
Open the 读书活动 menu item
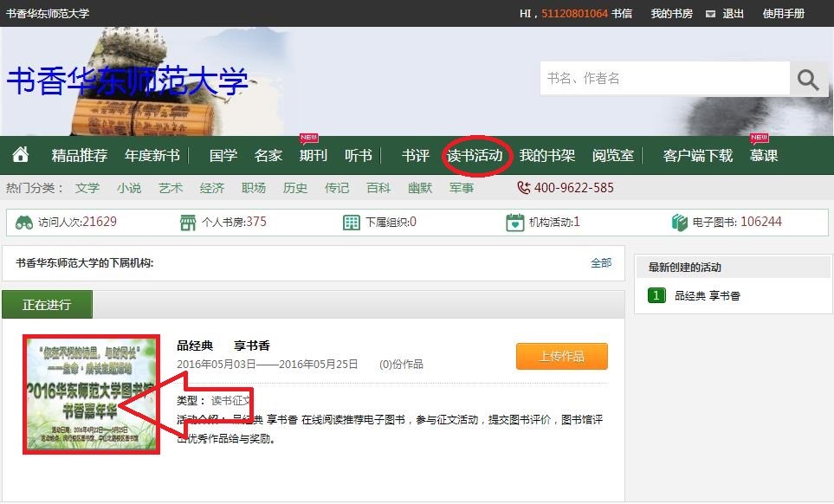click(x=475, y=156)
